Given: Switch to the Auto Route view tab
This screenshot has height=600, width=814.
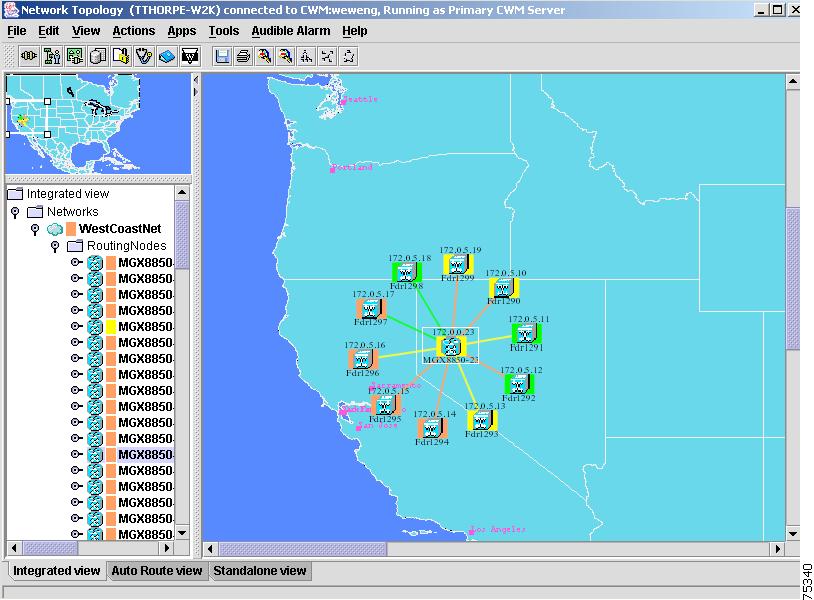Looking at the screenshot, I should 157,570.
